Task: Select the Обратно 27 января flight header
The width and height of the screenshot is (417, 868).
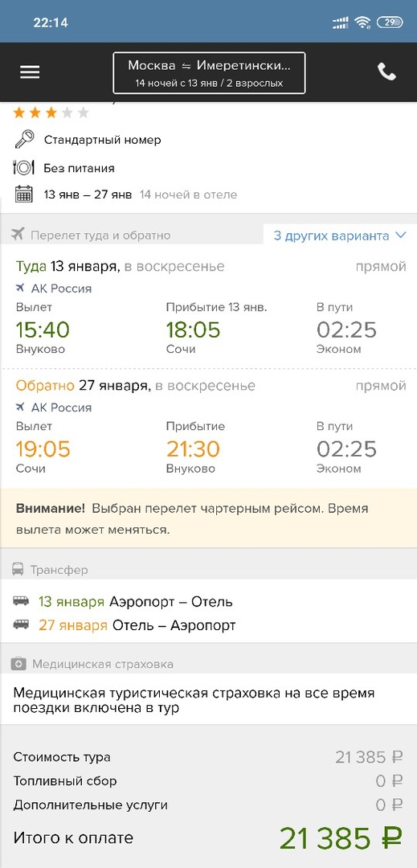Action: [x=136, y=385]
